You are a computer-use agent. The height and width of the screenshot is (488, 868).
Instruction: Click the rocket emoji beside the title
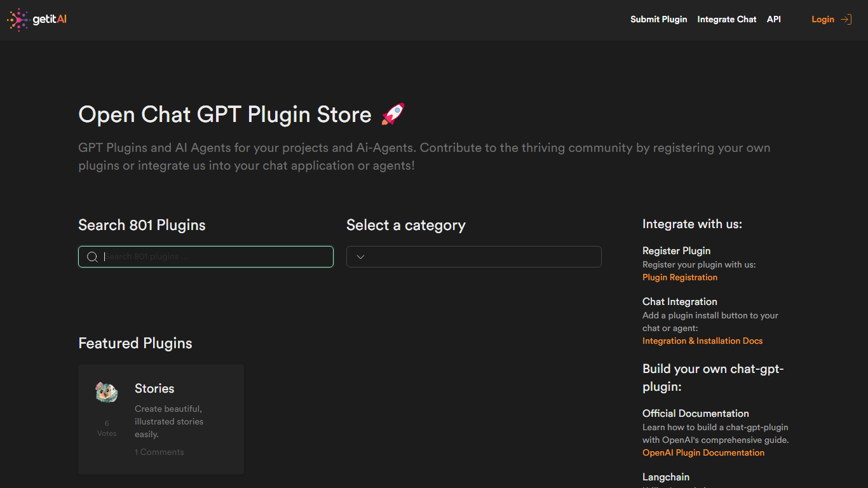[393, 114]
